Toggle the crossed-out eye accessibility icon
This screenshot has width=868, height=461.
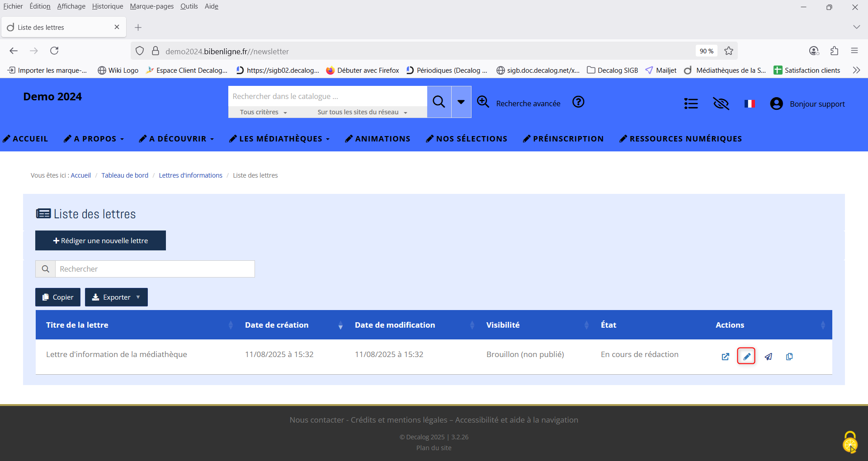[x=721, y=104]
